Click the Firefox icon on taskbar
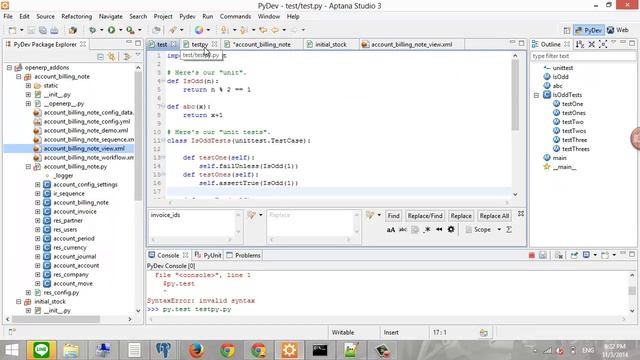The image size is (640, 360). tap(196, 350)
